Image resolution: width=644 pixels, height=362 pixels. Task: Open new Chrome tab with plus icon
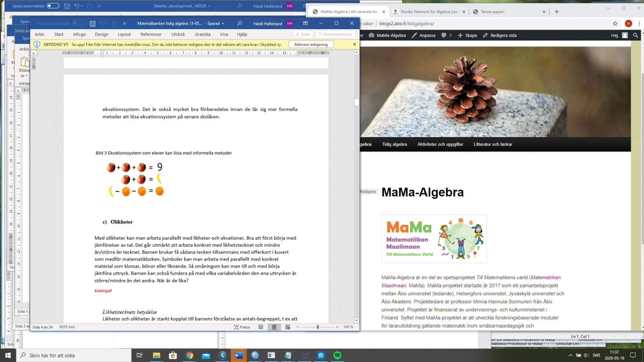coord(557,12)
